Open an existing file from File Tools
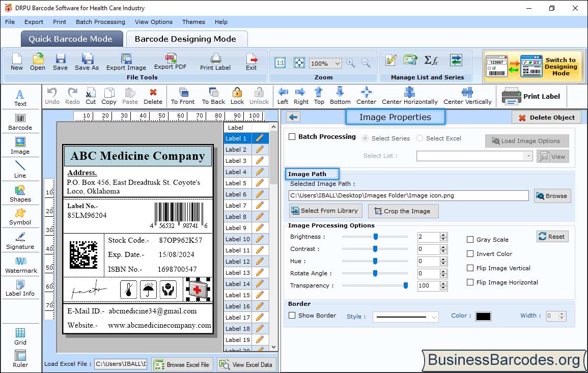Image resolution: width=588 pixels, height=373 pixels. 38,62
